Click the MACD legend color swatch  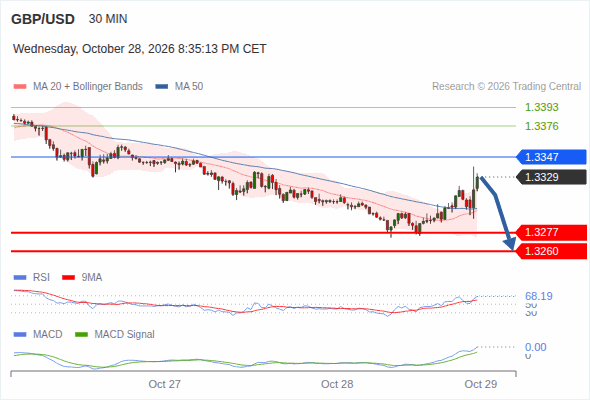click(20, 334)
